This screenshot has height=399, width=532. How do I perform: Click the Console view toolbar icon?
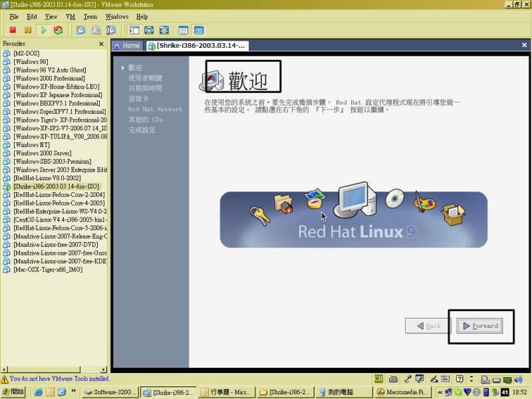coord(199,30)
